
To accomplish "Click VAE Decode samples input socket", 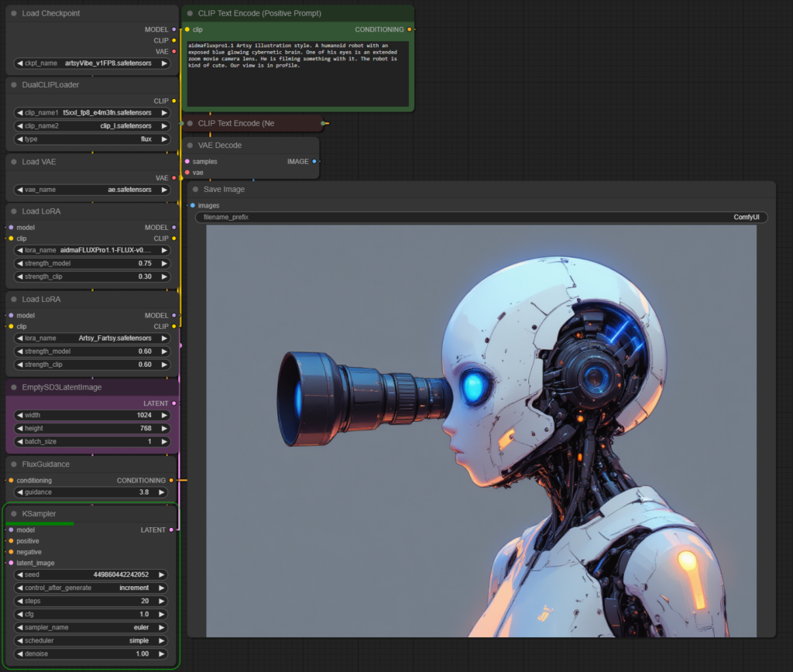I will (x=187, y=162).
